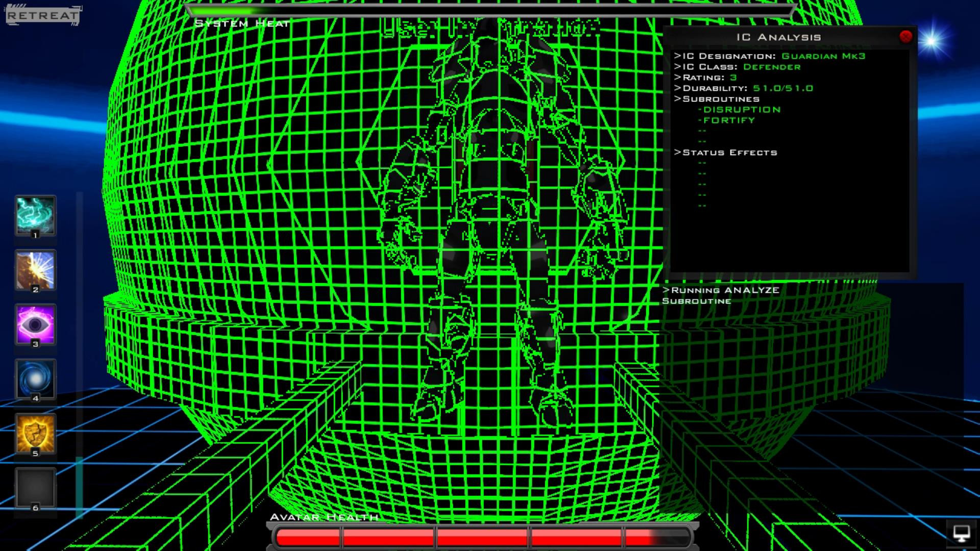Select the DISRUPTION subroutine entry

click(x=740, y=110)
